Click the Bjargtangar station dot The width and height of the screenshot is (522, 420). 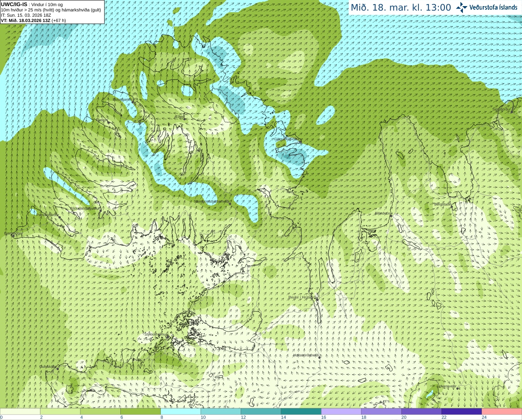tap(13, 236)
